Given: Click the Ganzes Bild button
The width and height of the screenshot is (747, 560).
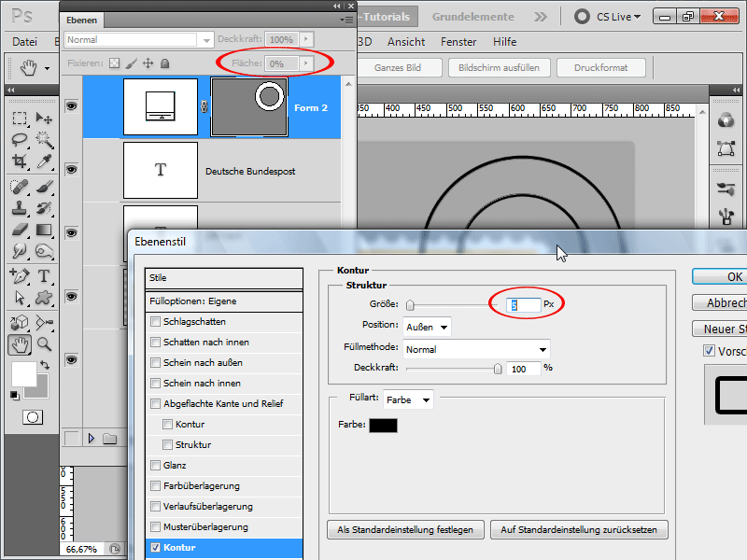Looking at the screenshot, I should (398, 67).
